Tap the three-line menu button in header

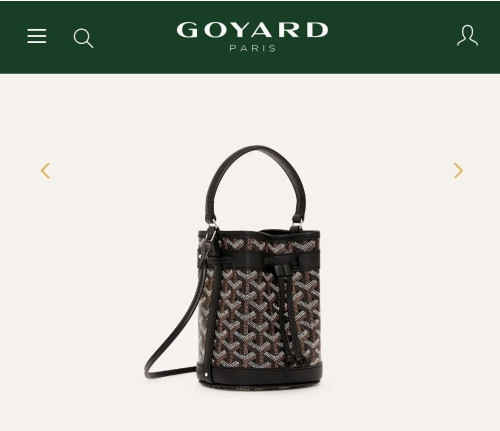(37, 36)
